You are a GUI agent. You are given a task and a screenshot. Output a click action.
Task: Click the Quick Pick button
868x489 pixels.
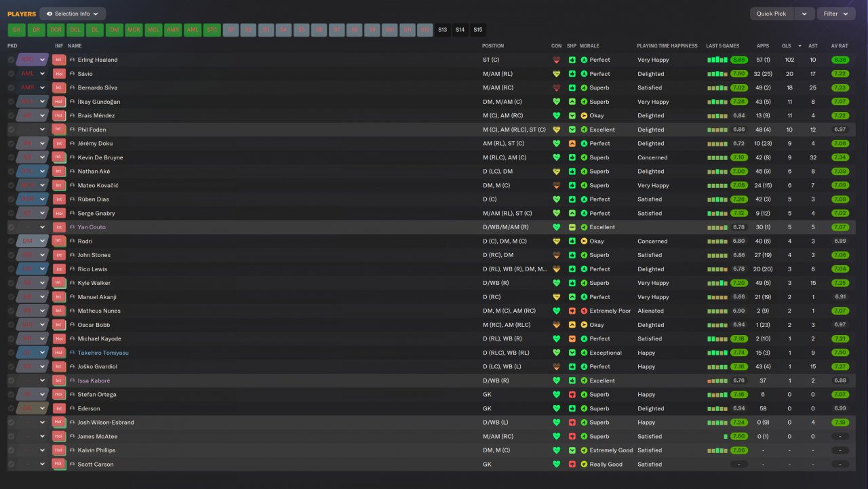[772, 14]
